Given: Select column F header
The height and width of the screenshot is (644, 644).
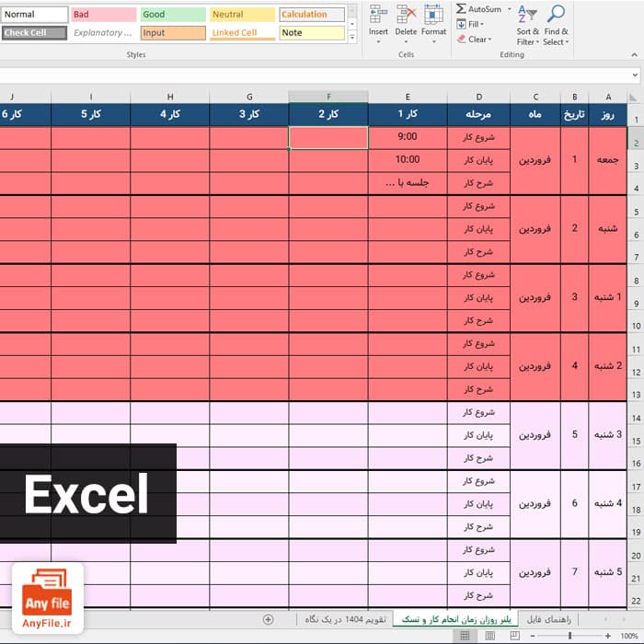Looking at the screenshot, I should click(328, 97).
